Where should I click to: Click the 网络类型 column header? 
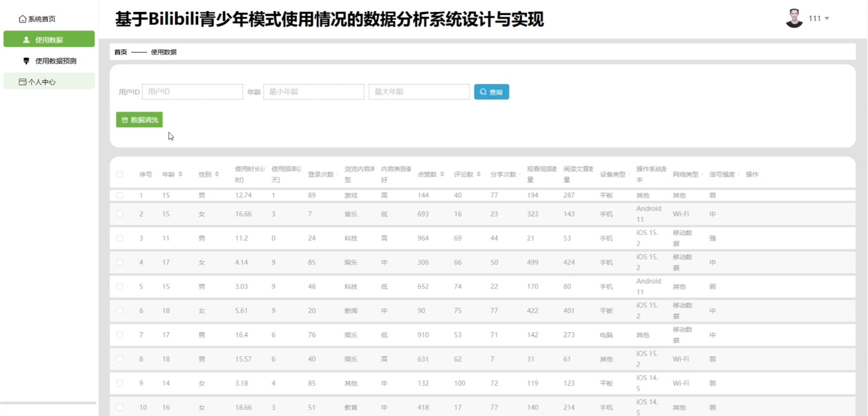(686, 174)
